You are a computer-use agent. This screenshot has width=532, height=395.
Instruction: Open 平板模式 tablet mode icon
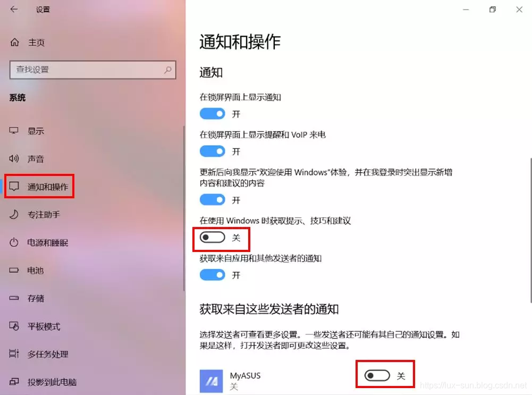pos(14,326)
